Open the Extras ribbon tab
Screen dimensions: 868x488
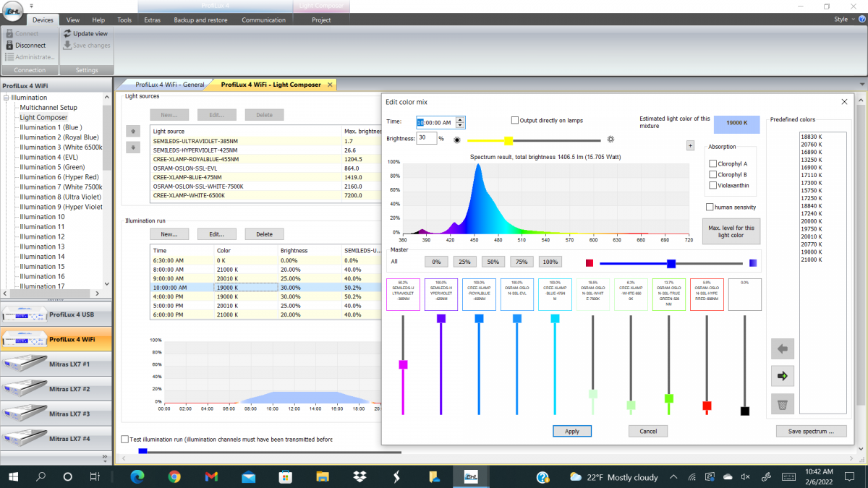(152, 20)
